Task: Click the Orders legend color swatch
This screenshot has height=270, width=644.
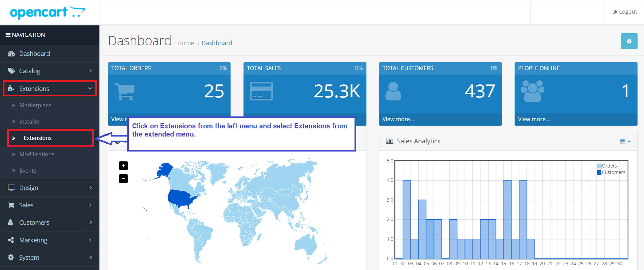Action: (599, 166)
